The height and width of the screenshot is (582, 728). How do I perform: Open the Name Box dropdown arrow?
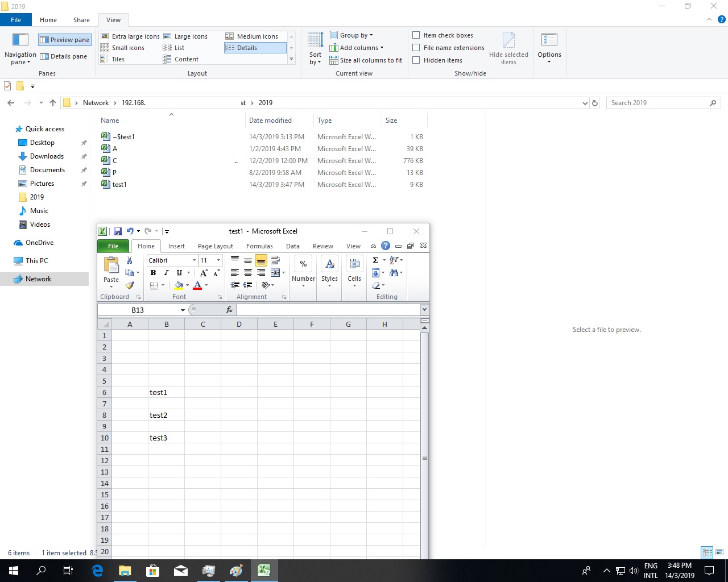[183, 310]
